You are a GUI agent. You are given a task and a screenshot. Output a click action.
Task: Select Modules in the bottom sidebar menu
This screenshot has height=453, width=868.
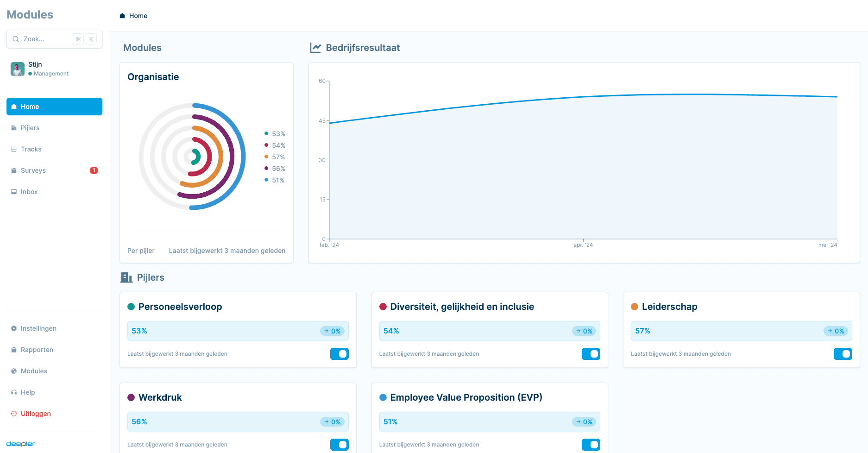pyautogui.click(x=34, y=371)
